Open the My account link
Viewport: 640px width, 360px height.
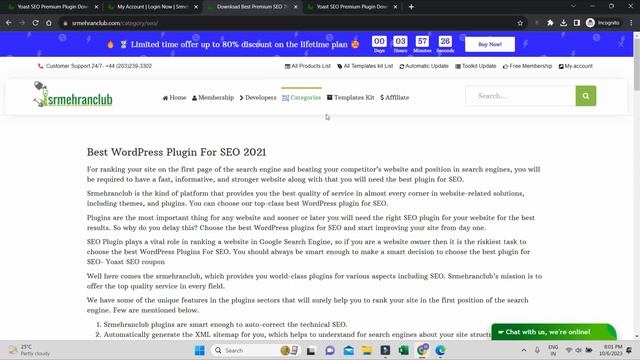click(576, 66)
